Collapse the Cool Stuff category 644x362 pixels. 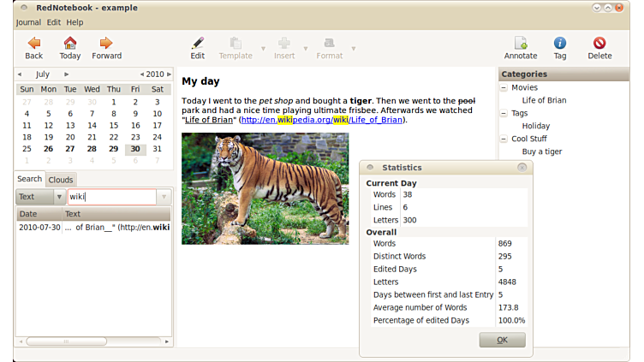point(504,139)
